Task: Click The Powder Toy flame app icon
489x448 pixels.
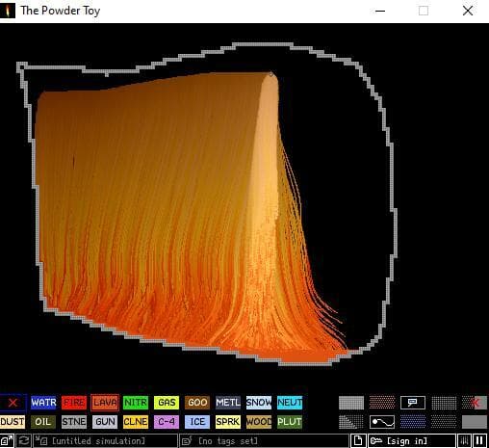Action: pos(7,11)
